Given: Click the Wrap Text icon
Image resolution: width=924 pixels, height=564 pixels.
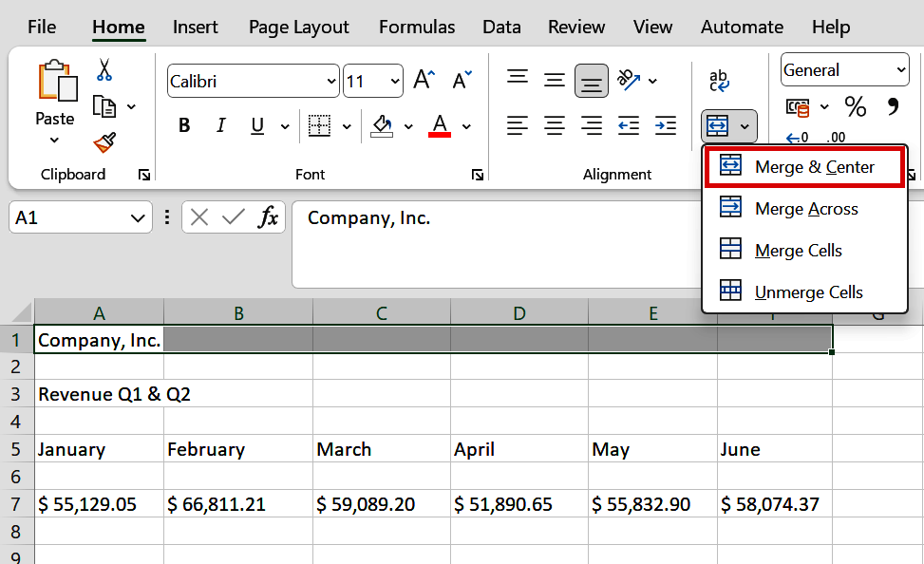Looking at the screenshot, I should tap(719, 80).
